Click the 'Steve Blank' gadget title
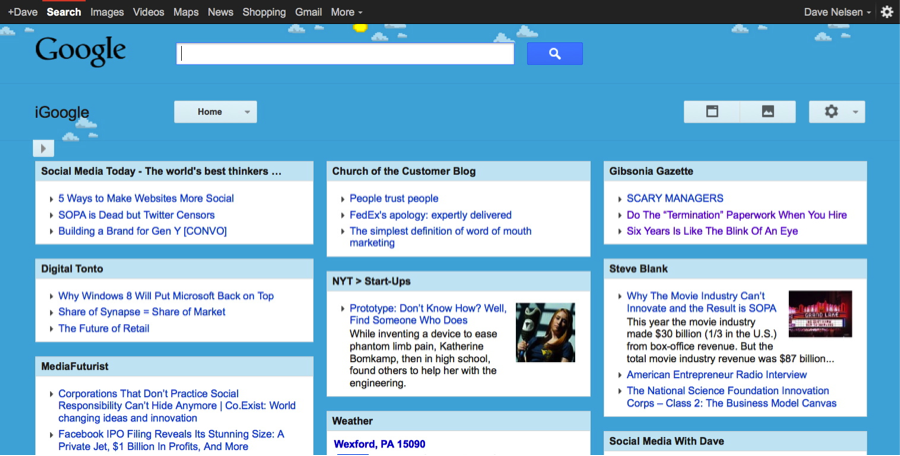The height and width of the screenshot is (456, 900). click(x=638, y=269)
